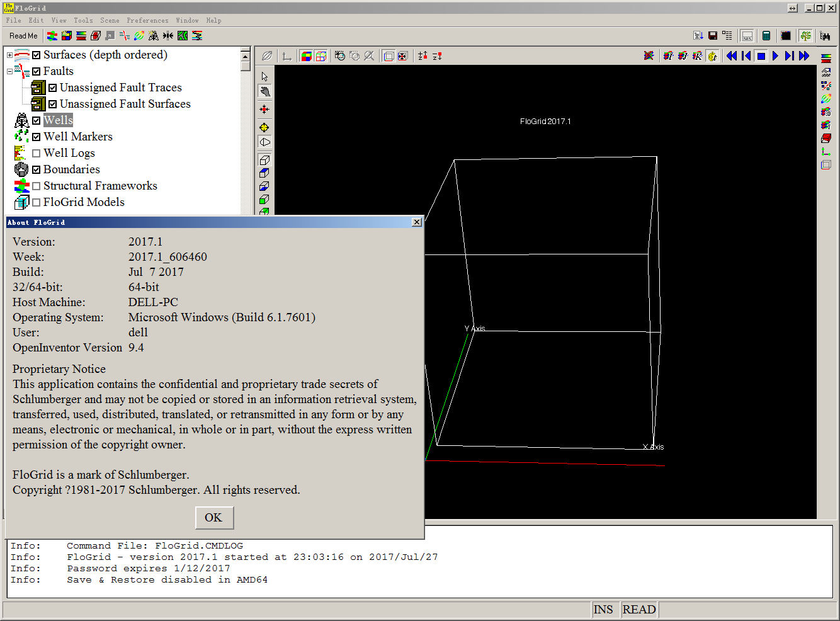Screen dimensions: 840x621
Task: Select the Wells tree item label
Action: coord(58,120)
